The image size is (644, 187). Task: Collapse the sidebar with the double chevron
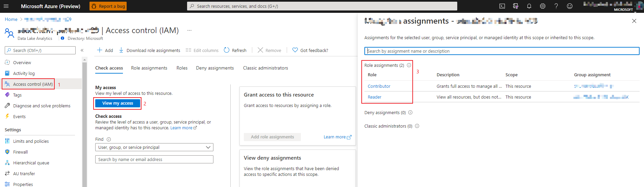[x=82, y=50]
